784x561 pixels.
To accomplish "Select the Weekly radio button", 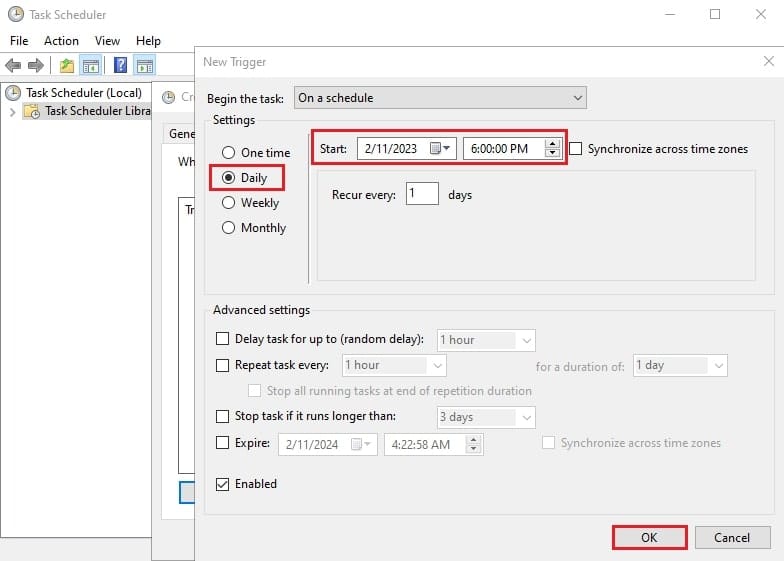I will pos(229,203).
